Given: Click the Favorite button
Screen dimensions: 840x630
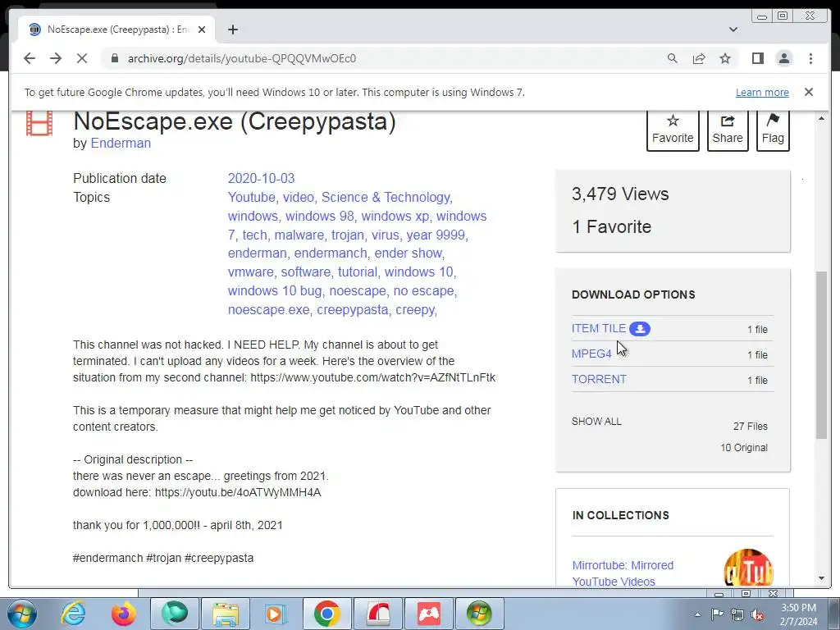Looking at the screenshot, I should [673, 130].
